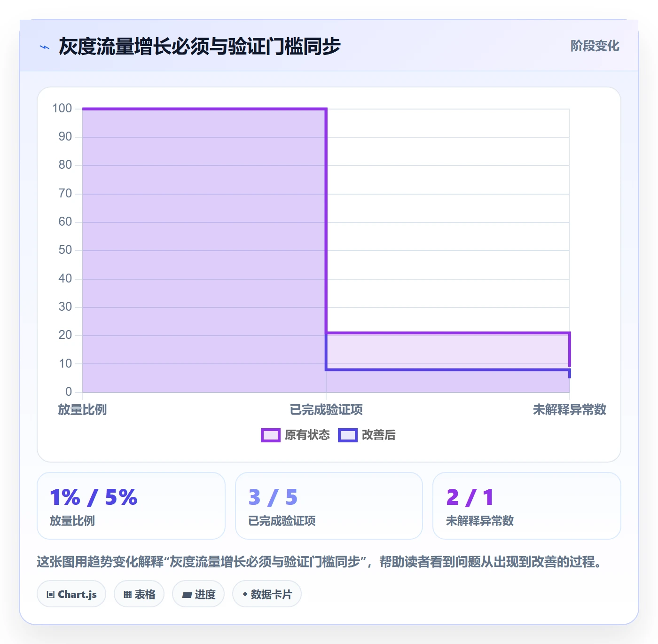Screen dimensions: 658x644
Task: Click the square icon in Chart.js chip
Action: (51, 595)
